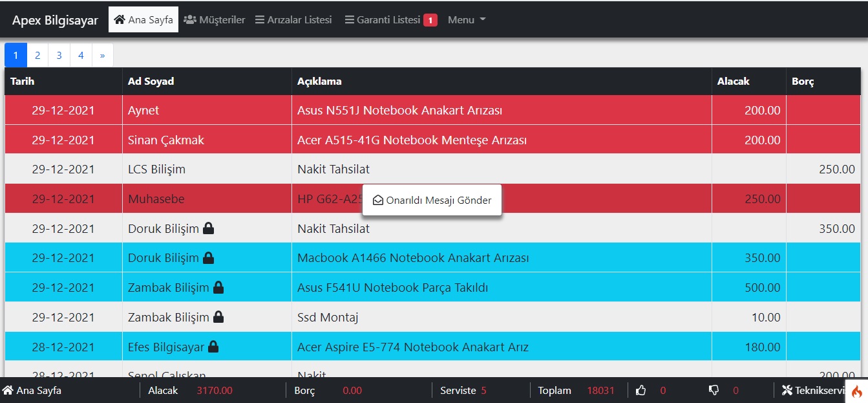
Task: Open Teknikservis link in bottom bar
Action: point(814,390)
